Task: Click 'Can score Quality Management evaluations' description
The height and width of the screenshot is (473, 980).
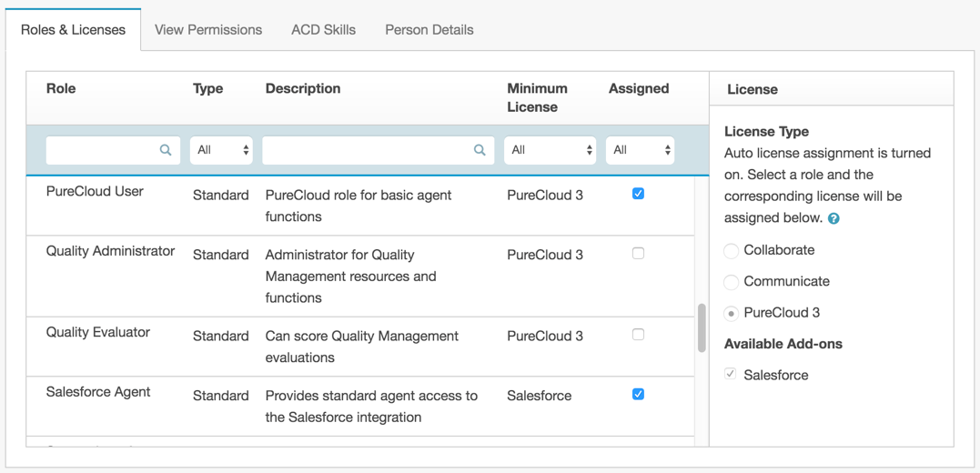Action: click(362, 347)
